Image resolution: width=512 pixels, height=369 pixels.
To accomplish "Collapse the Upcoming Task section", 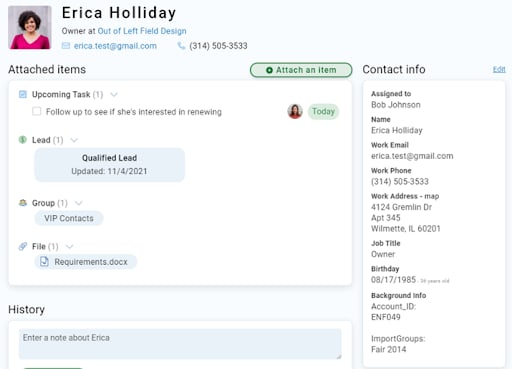I will click(114, 95).
